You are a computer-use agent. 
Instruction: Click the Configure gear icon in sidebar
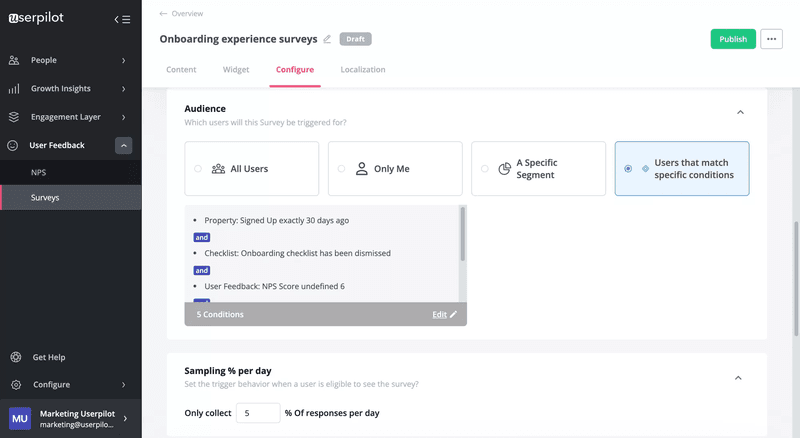(x=16, y=385)
